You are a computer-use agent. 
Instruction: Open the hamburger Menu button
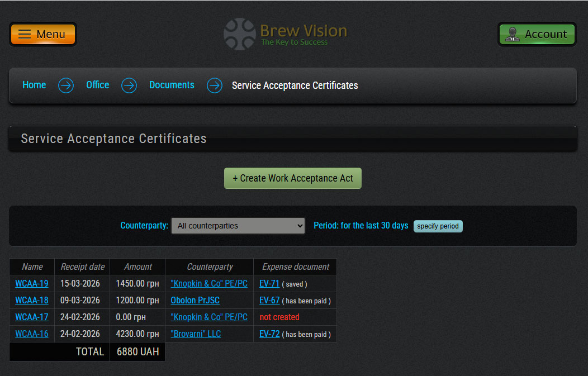pos(43,34)
